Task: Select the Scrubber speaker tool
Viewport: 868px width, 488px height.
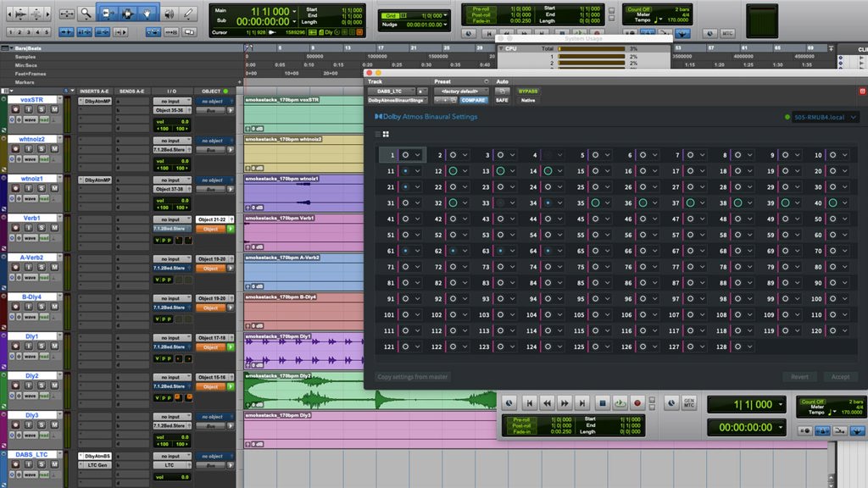Action: click(x=169, y=14)
